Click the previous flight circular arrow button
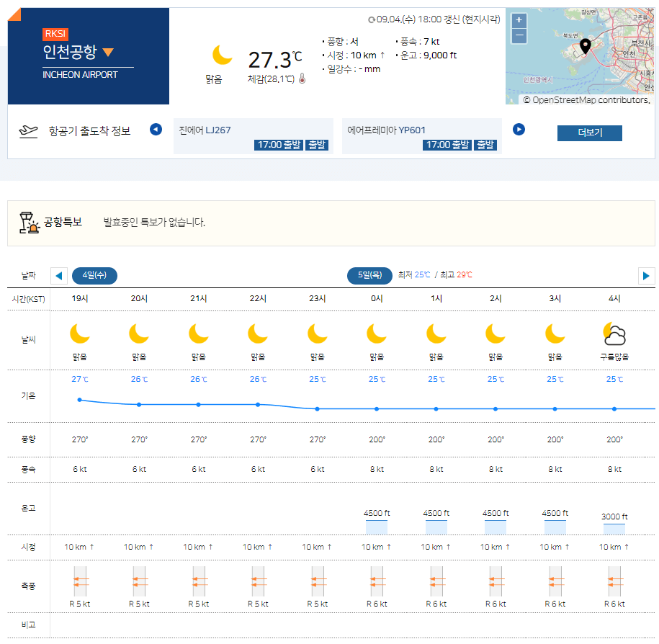 pos(156,130)
